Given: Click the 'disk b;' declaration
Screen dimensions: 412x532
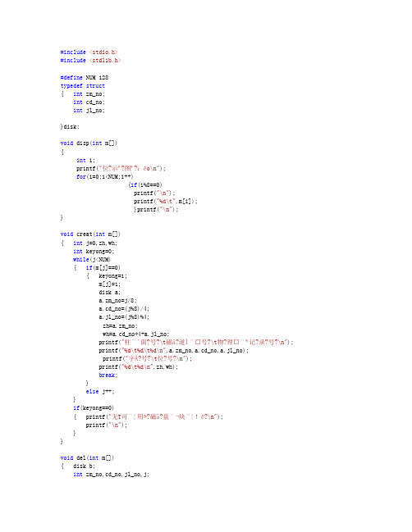Looking at the screenshot, I should 84,466.
